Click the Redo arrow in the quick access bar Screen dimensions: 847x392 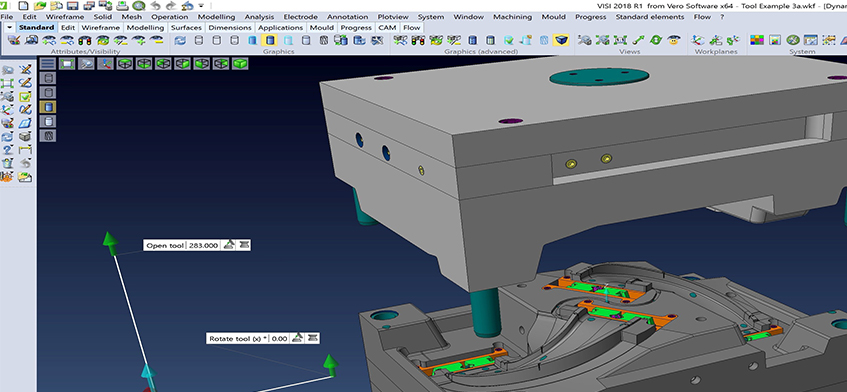point(171,5)
